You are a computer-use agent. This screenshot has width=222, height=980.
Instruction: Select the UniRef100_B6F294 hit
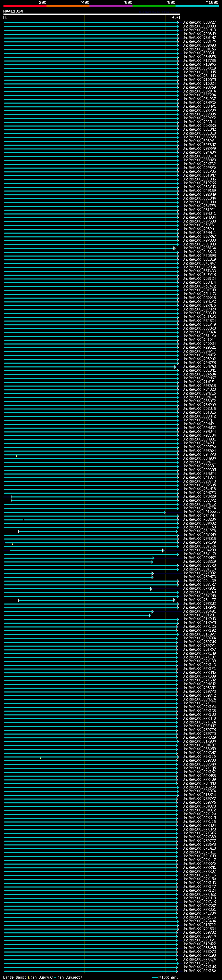tap(199, 95)
